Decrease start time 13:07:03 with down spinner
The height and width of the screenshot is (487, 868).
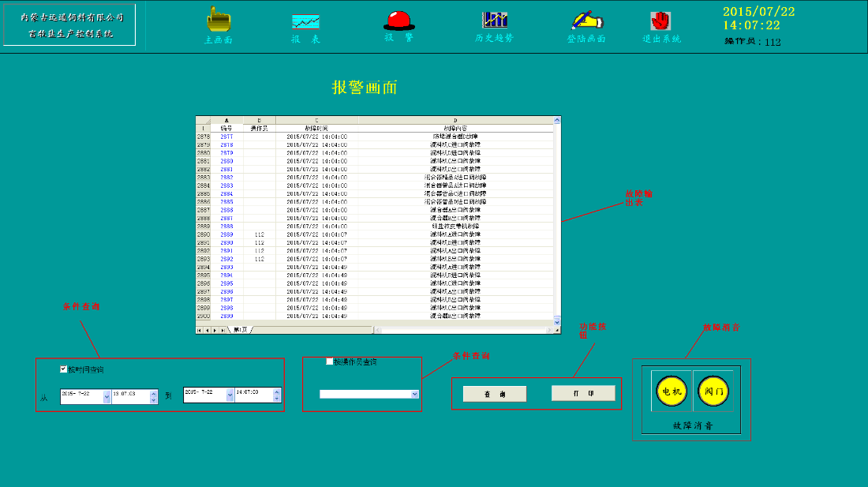pos(153,400)
